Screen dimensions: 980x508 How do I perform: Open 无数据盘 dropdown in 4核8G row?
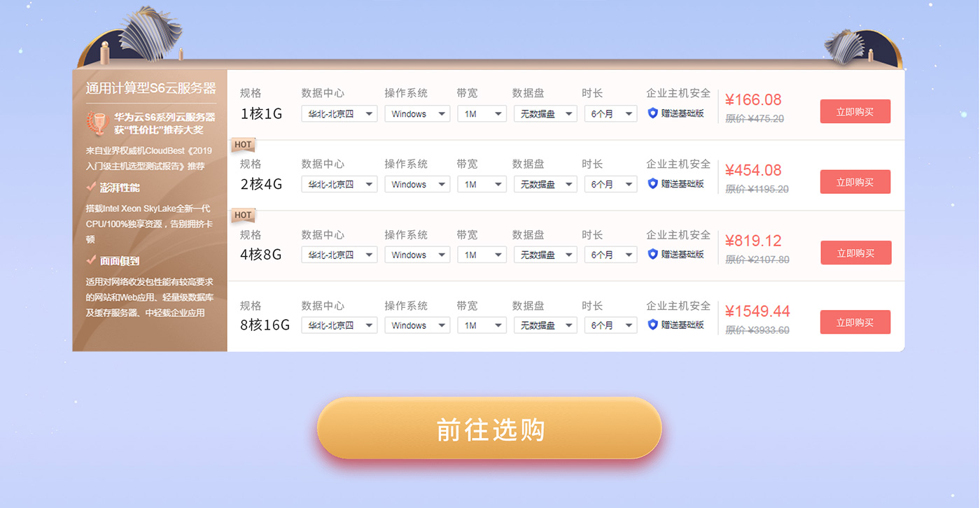545,255
